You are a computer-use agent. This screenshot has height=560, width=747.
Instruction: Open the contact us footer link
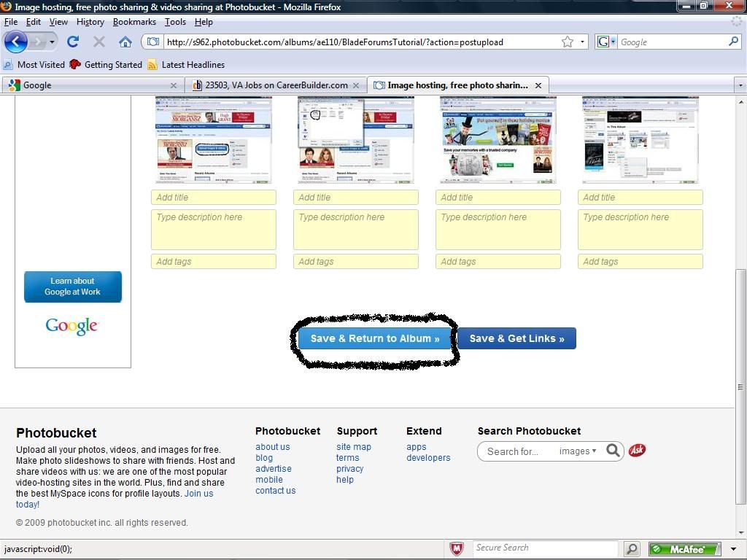coord(275,491)
